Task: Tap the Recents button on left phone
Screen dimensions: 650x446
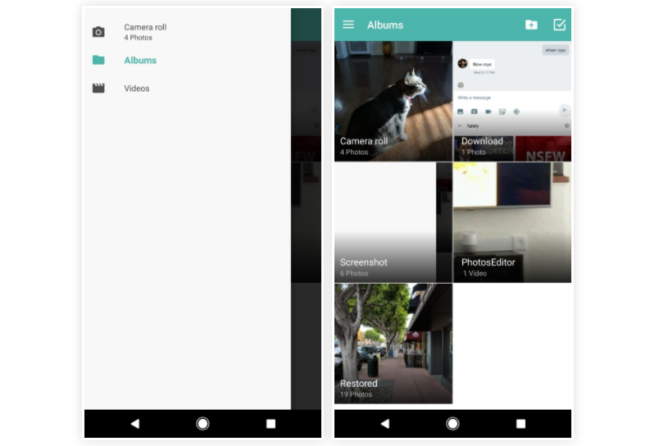Action: [x=271, y=424]
